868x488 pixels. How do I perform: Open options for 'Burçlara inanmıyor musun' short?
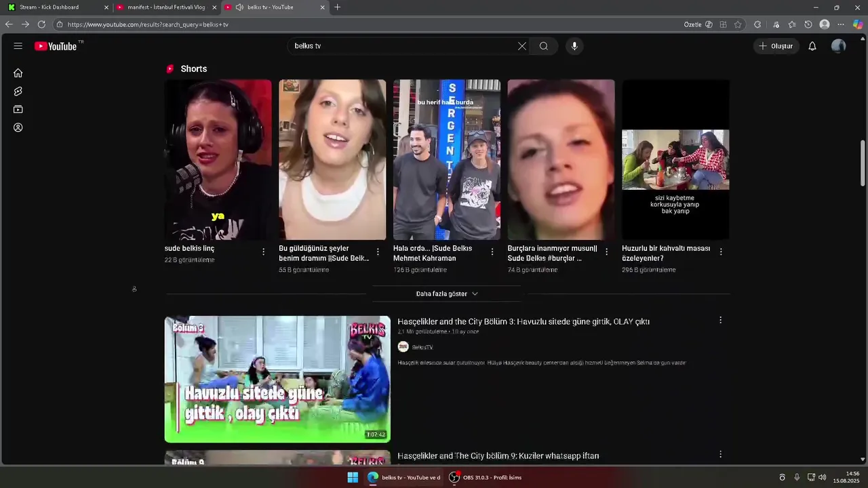pyautogui.click(x=607, y=251)
